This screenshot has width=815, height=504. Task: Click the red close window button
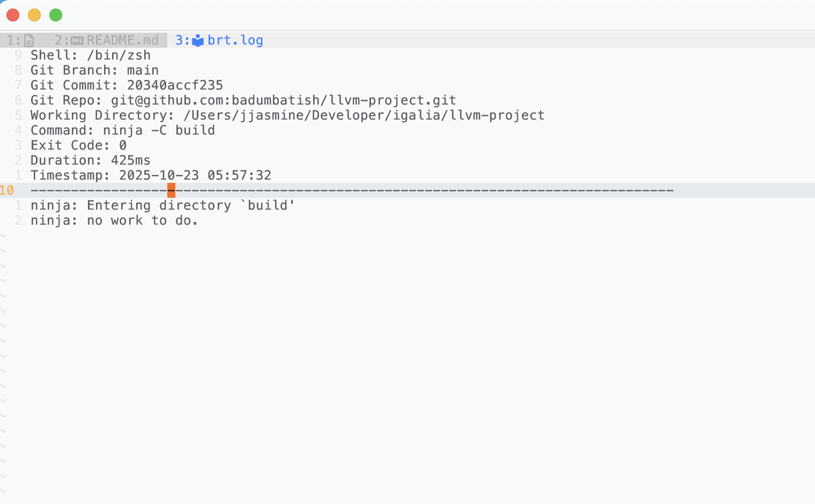pyautogui.click(x=13, y=15)
